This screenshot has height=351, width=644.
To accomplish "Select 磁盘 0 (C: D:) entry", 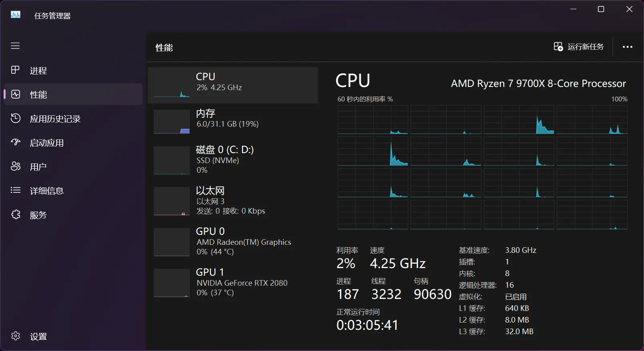I will [x=233, y=160].
